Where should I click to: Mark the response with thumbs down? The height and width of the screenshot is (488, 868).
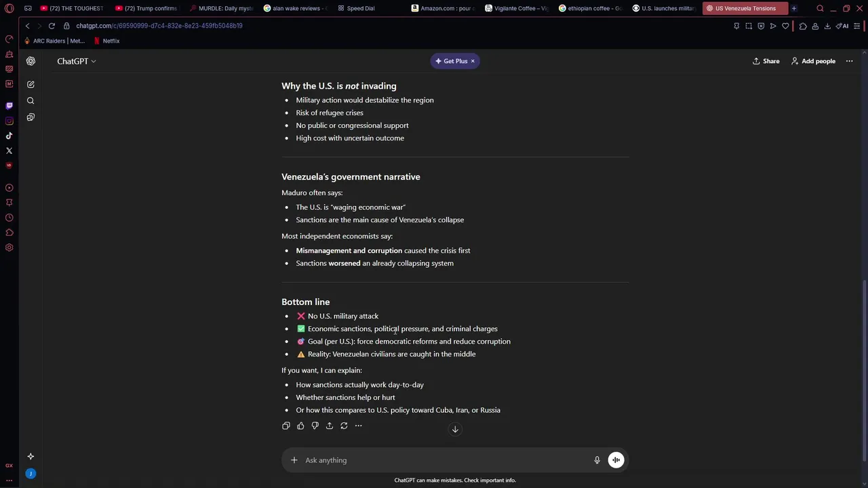tap(315, 426)
